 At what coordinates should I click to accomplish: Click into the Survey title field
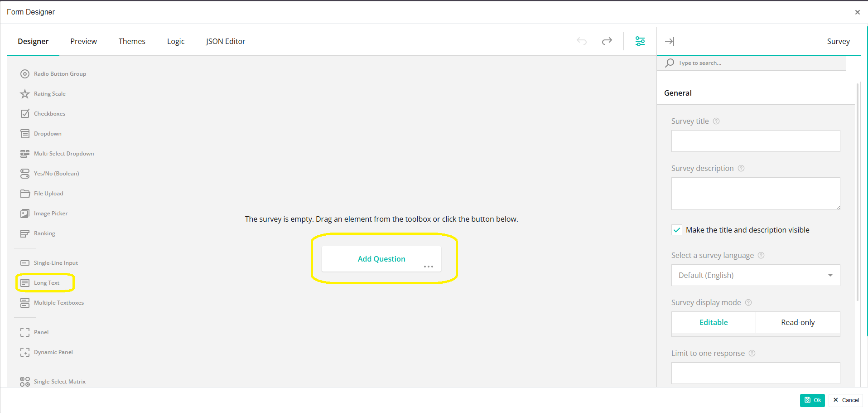tap(755, 141)
